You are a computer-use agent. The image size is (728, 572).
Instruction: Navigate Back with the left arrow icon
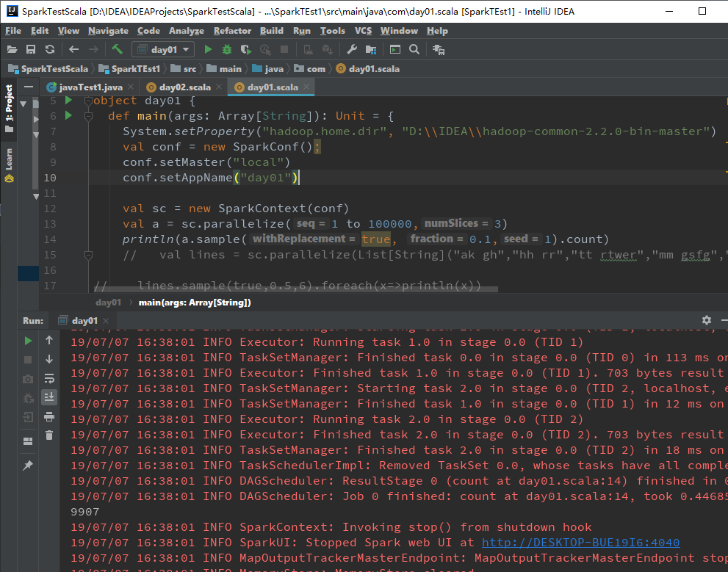click(x=73, y=50)
